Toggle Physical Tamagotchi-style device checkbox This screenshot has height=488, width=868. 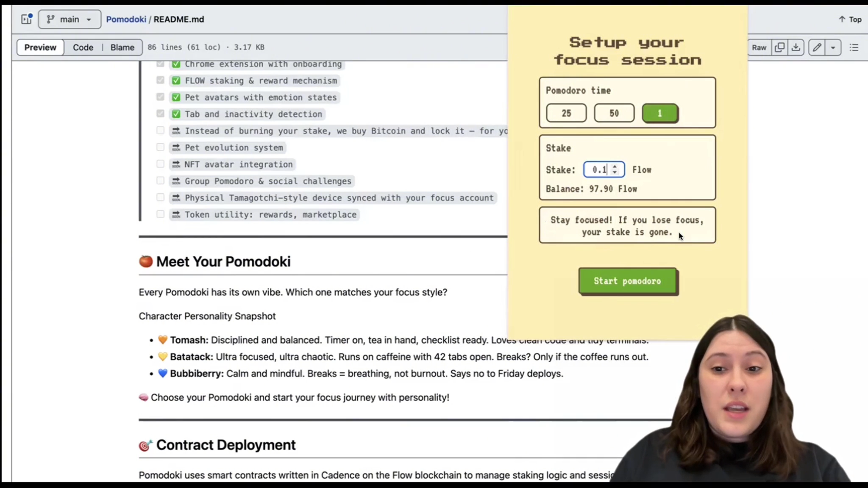coord(160,197)
